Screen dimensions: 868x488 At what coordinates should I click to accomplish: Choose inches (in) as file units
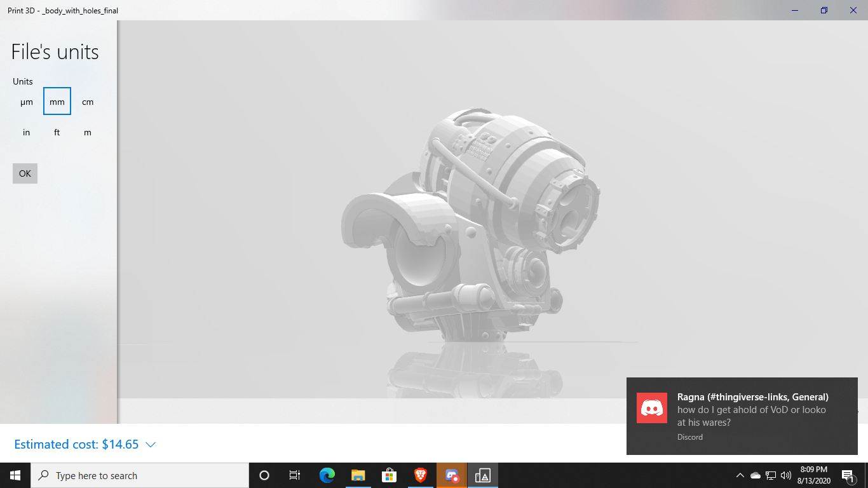pos(26,132)
